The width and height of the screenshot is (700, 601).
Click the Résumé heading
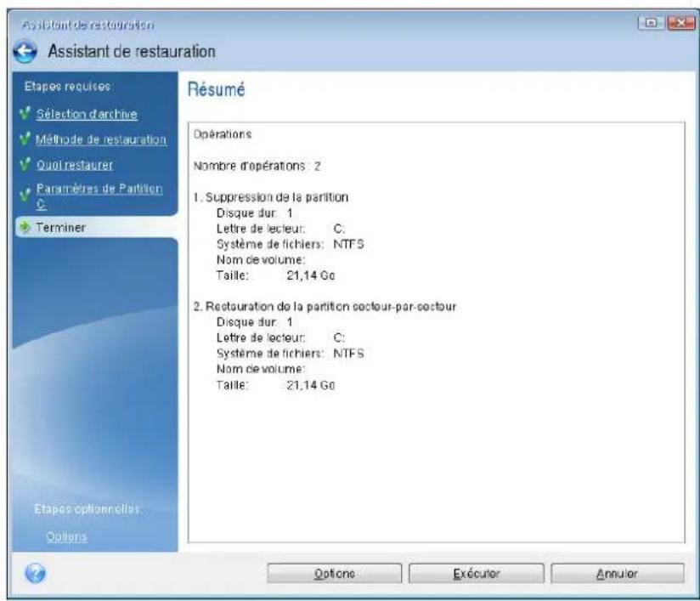coord(216,89)
